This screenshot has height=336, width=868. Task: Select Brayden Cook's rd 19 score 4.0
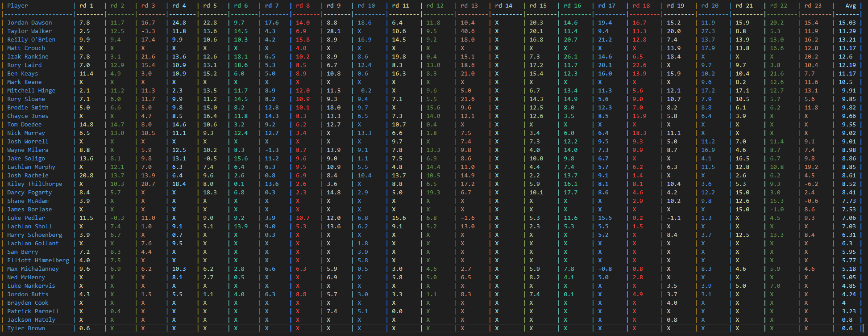(x=672, y=303)
